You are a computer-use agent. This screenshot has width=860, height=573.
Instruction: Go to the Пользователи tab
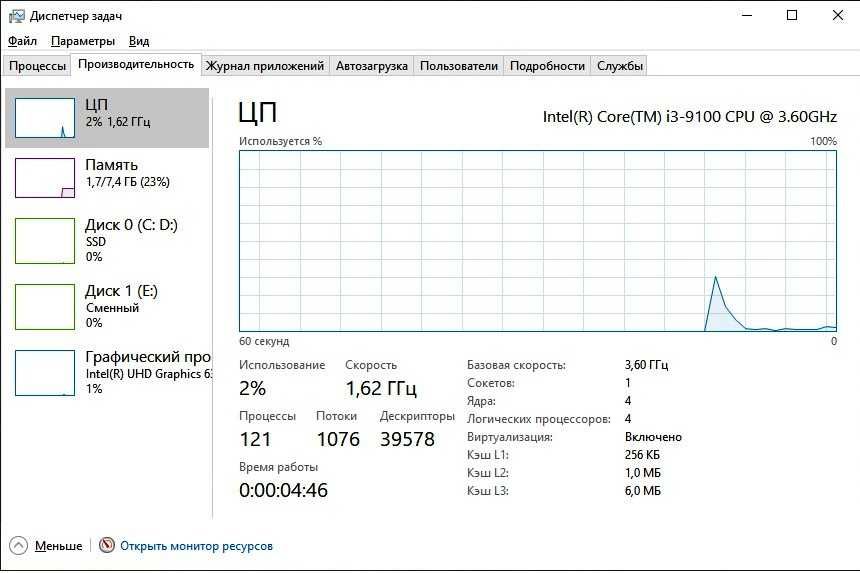[459, 66]
